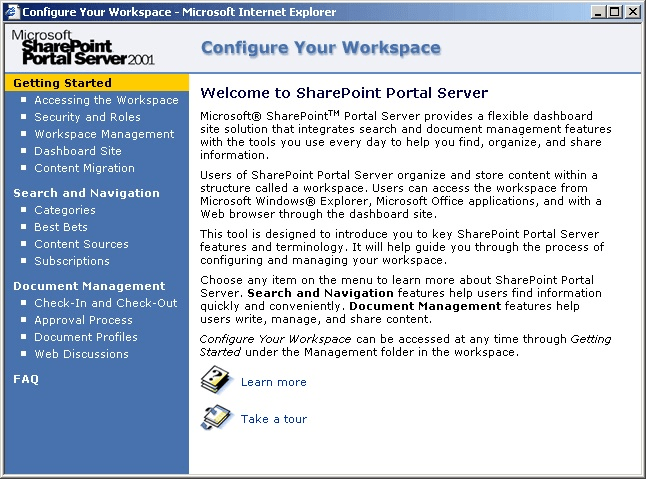Go to Web Discussions

tap(81, 354)
